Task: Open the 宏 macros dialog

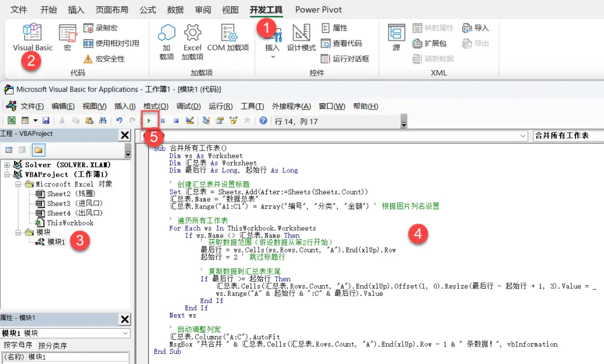Action: [x=68, y=37]
